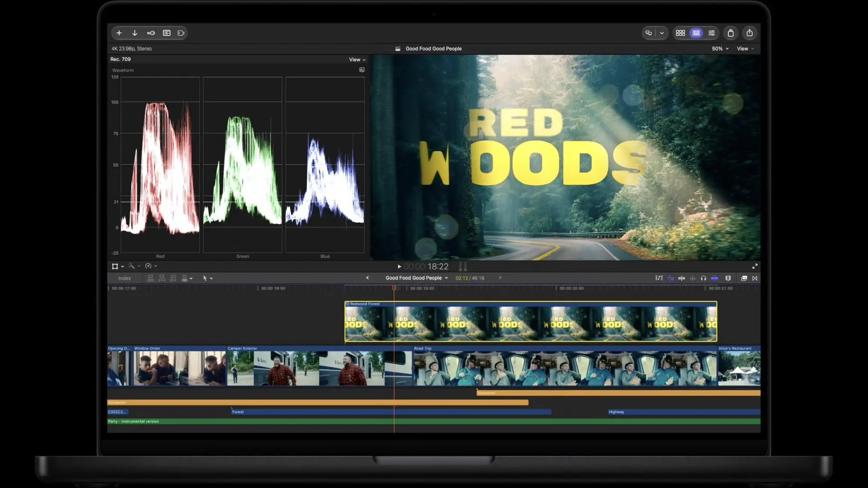Screen dimensions: 868x488
Task: Open the keyword editor key icon
Action: (151, 33)
